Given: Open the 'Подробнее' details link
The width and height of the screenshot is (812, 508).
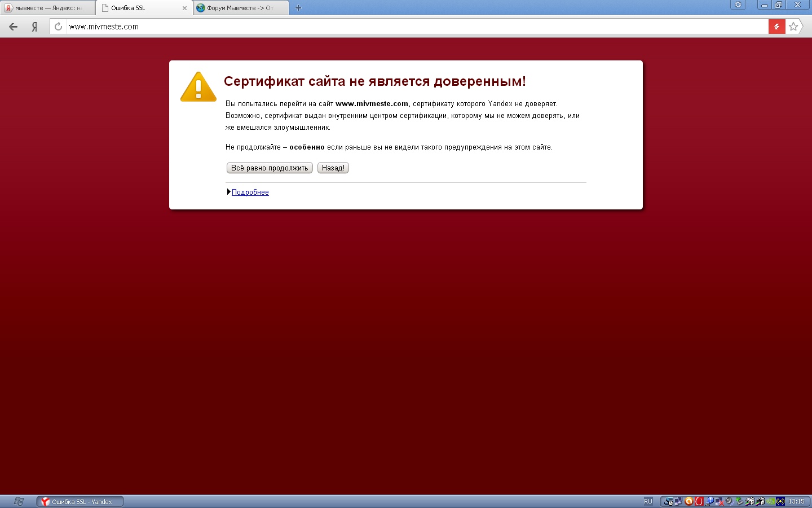Looking at the screenshot, I should [250, 192].
